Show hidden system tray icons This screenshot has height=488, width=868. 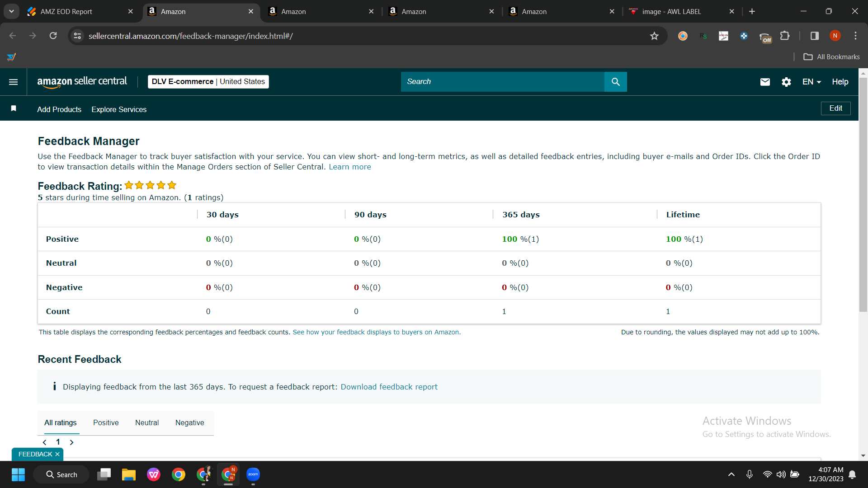click(x=731, y=474)
